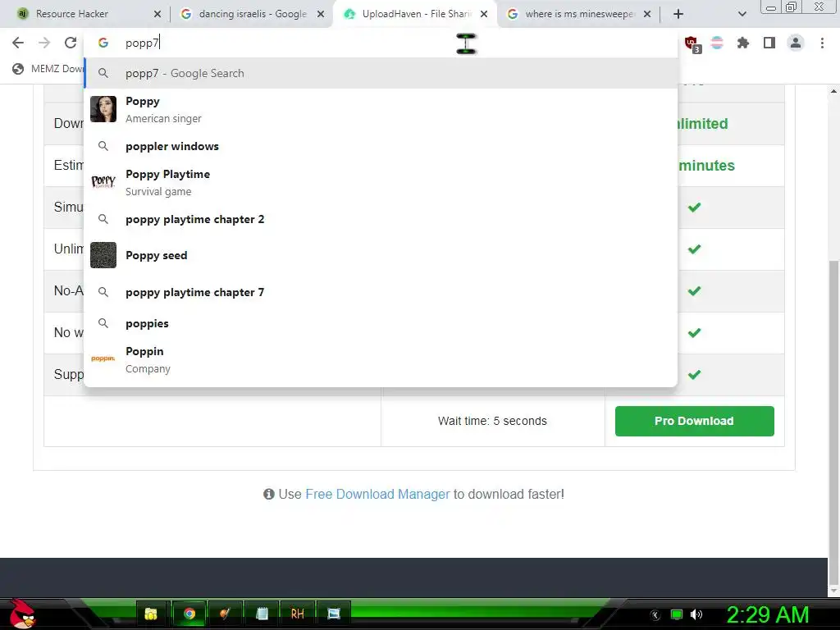
Task: Close the ms minesweeper tab
Action: click(647, 14)
